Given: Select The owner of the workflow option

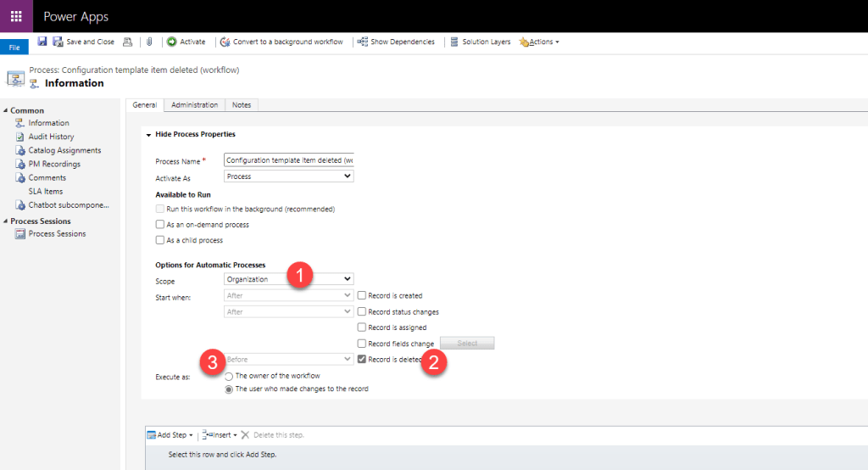Looking at the screenshot, I should [x=229, y=376].
